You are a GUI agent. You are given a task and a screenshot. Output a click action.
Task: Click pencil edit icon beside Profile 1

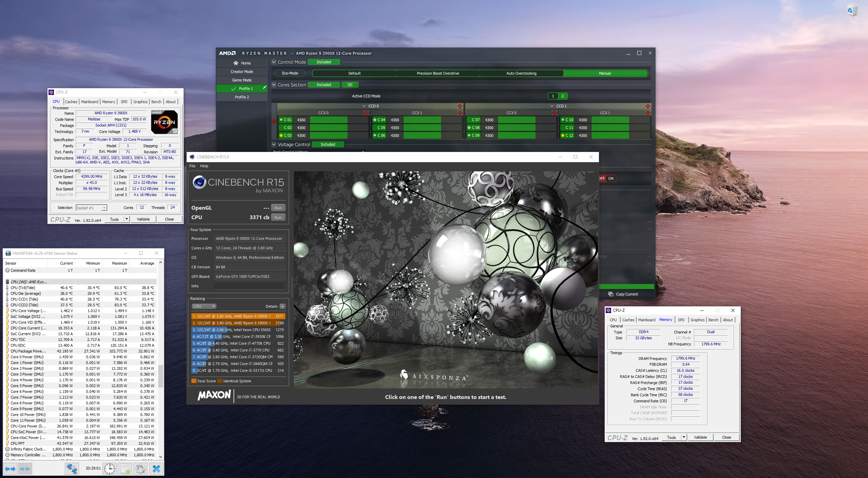click(264, 88)
